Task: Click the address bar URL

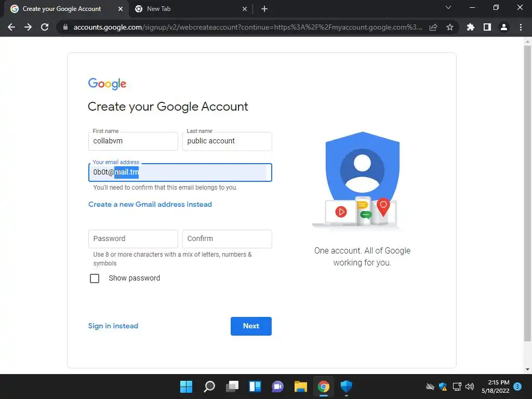Action: pos(248,27)
